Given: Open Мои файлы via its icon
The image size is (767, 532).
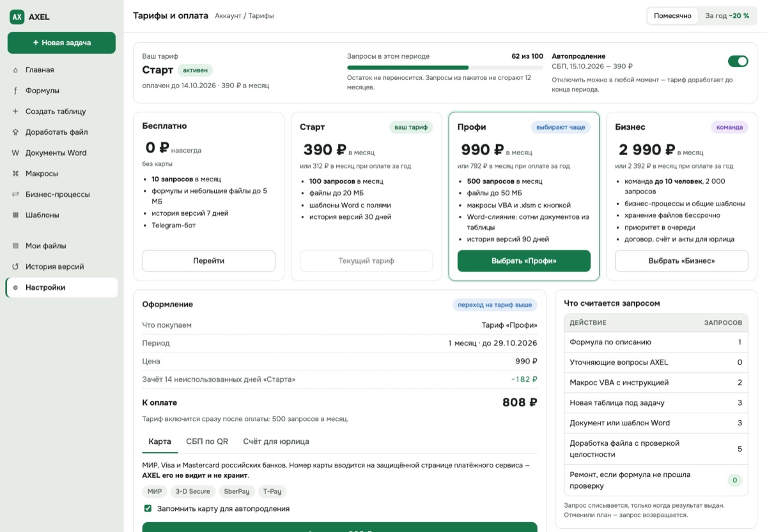Looking at the screenshot, I should click(15, 246).
